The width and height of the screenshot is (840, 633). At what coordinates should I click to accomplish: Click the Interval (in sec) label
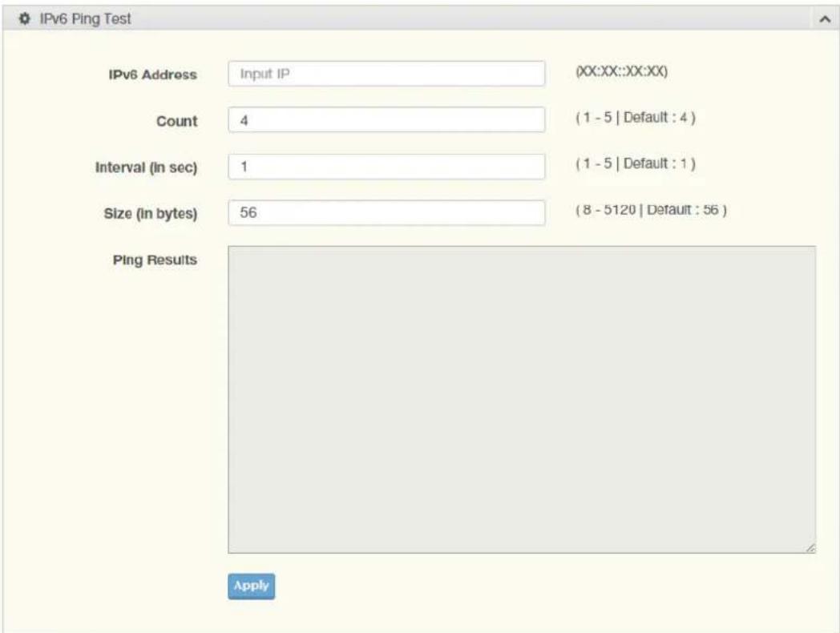pos(146,167)
